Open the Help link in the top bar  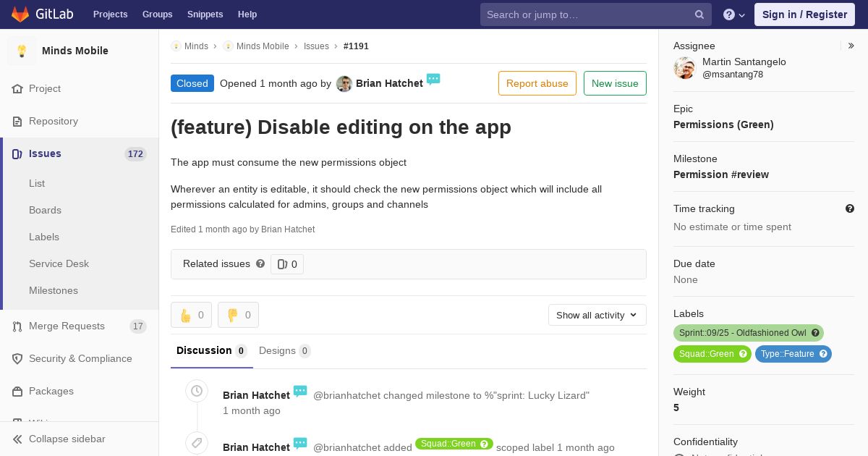[247, 14]
